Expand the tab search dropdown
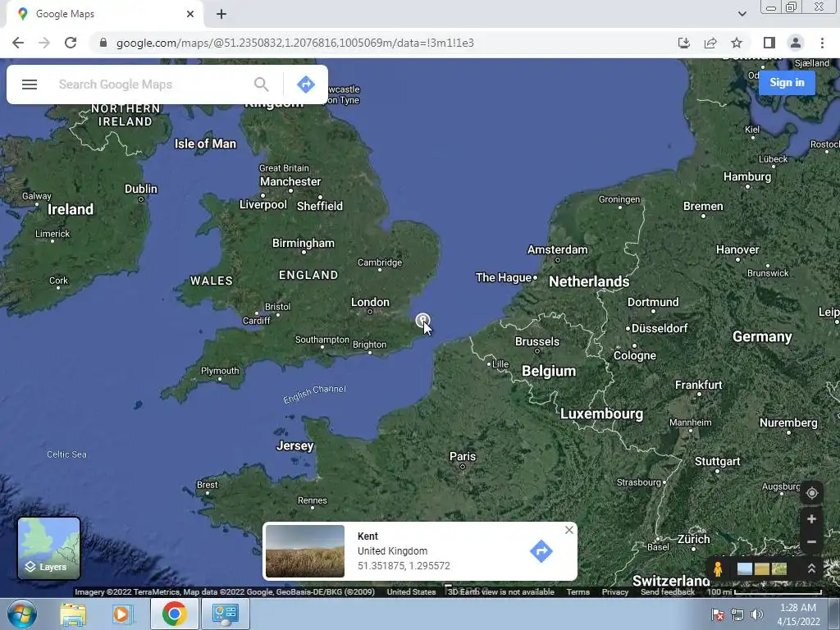840x630 pixels. pos(742,14)
